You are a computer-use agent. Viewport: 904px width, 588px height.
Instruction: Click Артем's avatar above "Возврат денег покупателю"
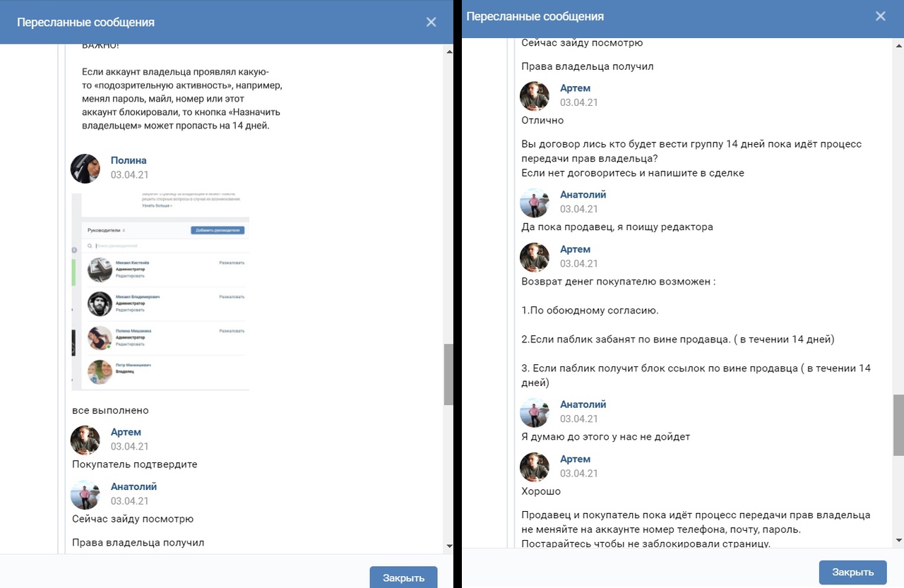(x=535, y=257)
